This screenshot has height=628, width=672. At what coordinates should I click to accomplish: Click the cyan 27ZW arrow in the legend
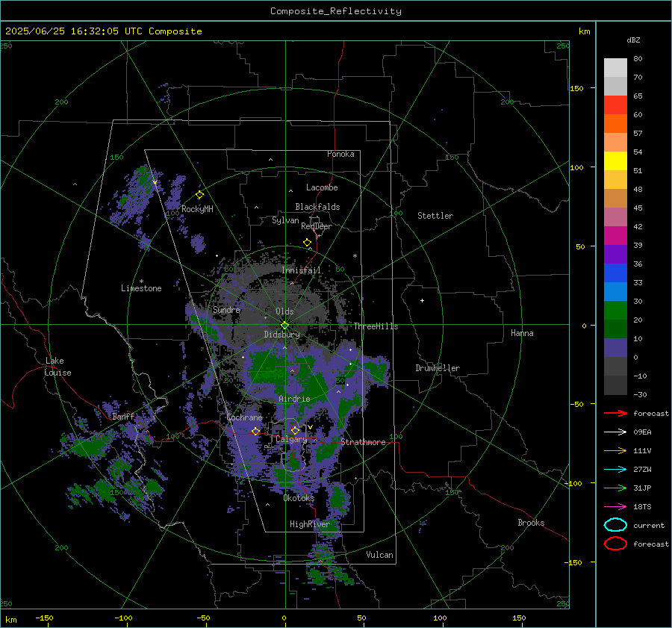click(616, 470)
